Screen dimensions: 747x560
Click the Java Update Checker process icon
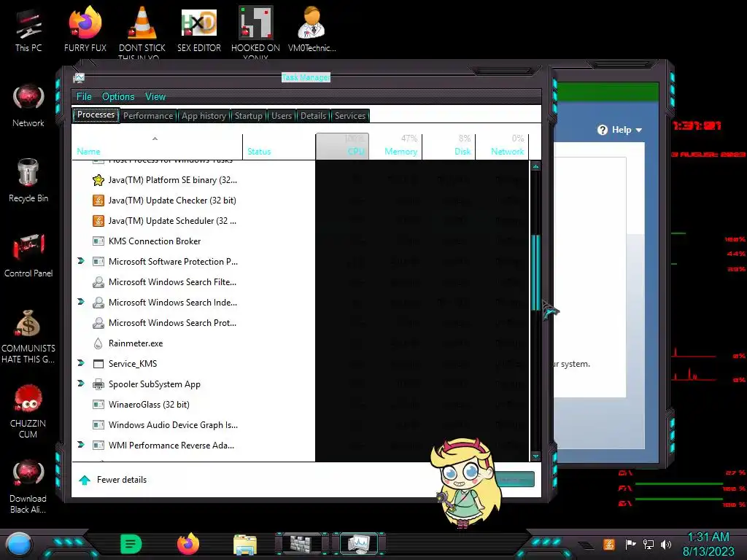point(98,201)
